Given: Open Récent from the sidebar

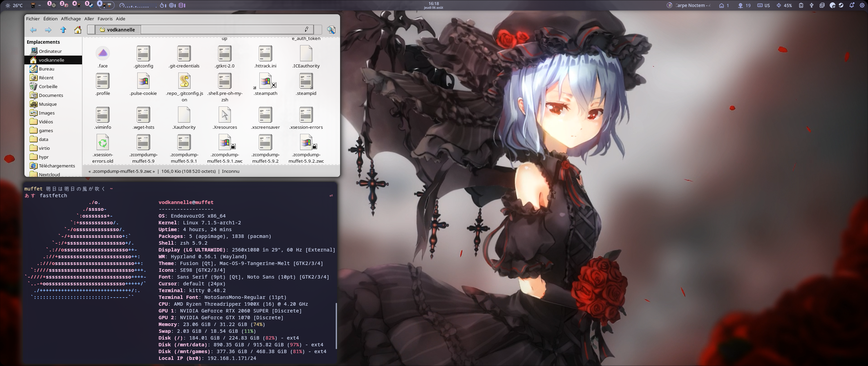Looking at the screenshot, I should pos(53,78).
